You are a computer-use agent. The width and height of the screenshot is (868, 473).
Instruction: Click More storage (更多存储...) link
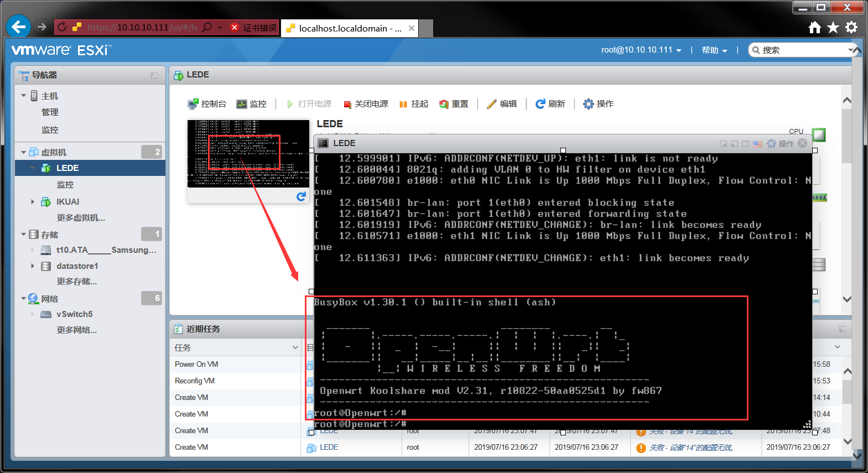76,282
